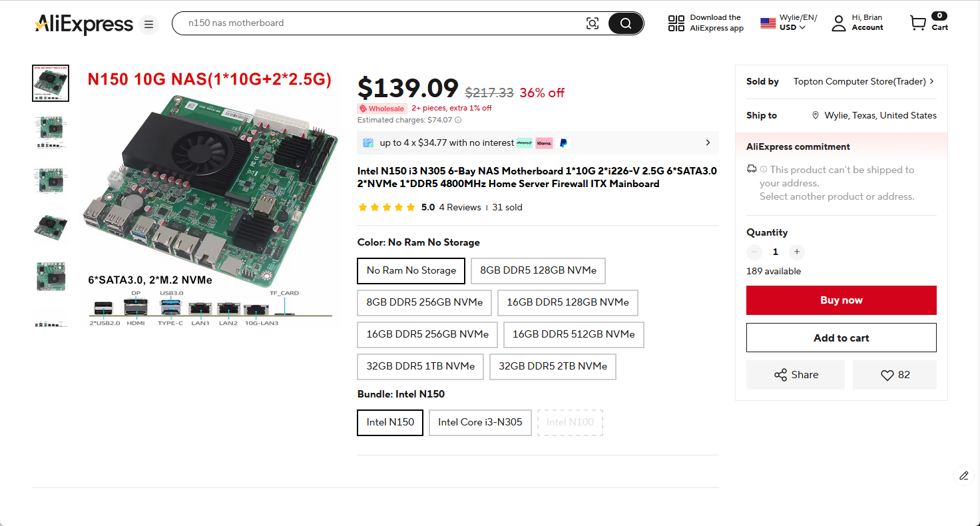The image size is (980, 526).
Task: Choose 32GB DDR5 2TB NVMe variant
Action: pos(553,366)
